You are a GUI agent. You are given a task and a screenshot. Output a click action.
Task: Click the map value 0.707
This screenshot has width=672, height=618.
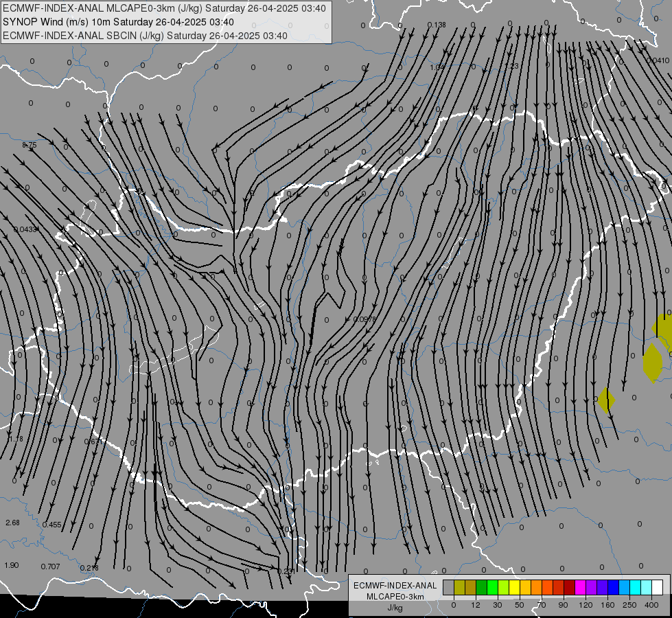click(50, 567)
